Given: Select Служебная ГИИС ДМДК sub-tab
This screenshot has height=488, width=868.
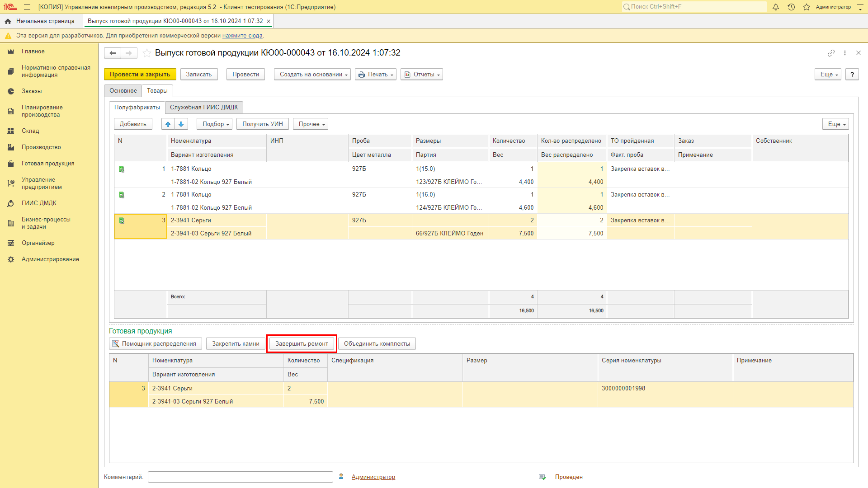Looking at the screenshot, I should click(x=204, y=108).
